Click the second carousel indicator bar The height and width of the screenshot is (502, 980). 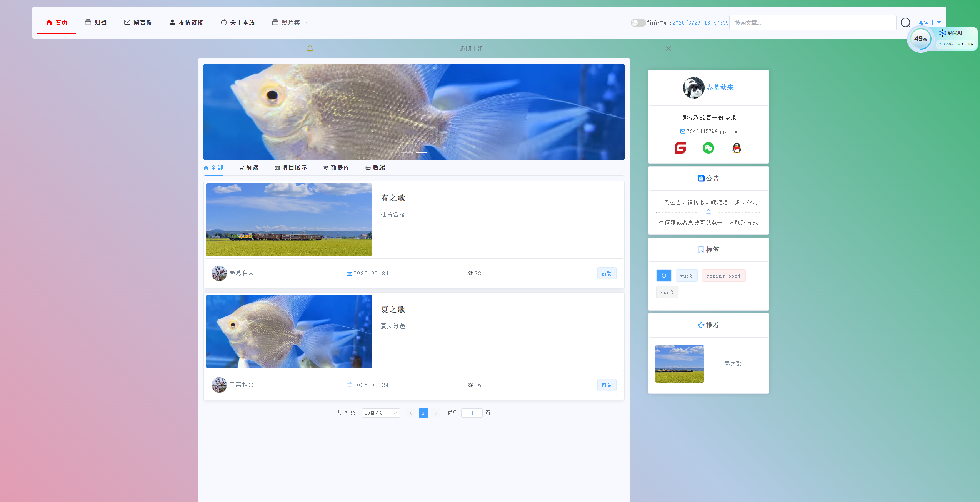coord(422,152)
